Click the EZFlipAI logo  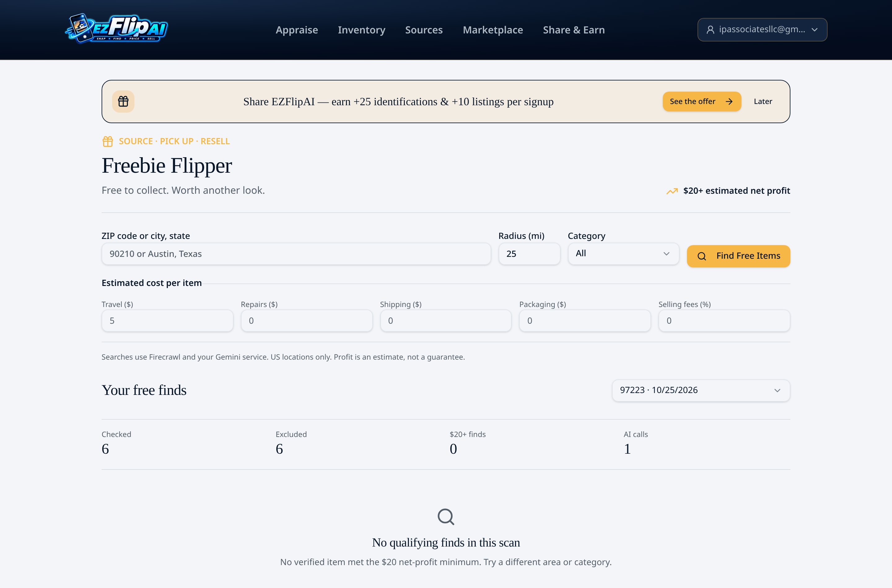[116, 29]
